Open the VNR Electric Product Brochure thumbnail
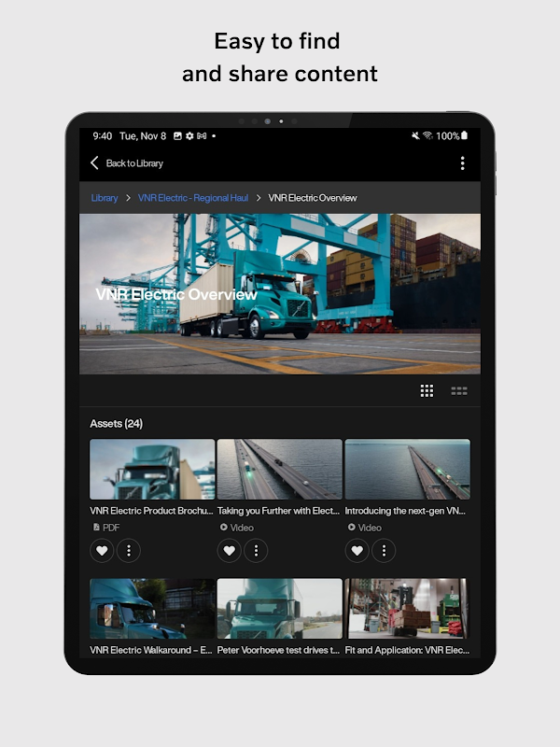560x747 pixels. pyautogui.click(x=152, y=469)
